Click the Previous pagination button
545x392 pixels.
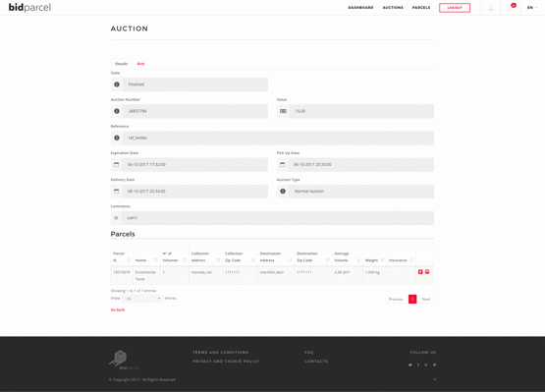click(x=396, y=299)
